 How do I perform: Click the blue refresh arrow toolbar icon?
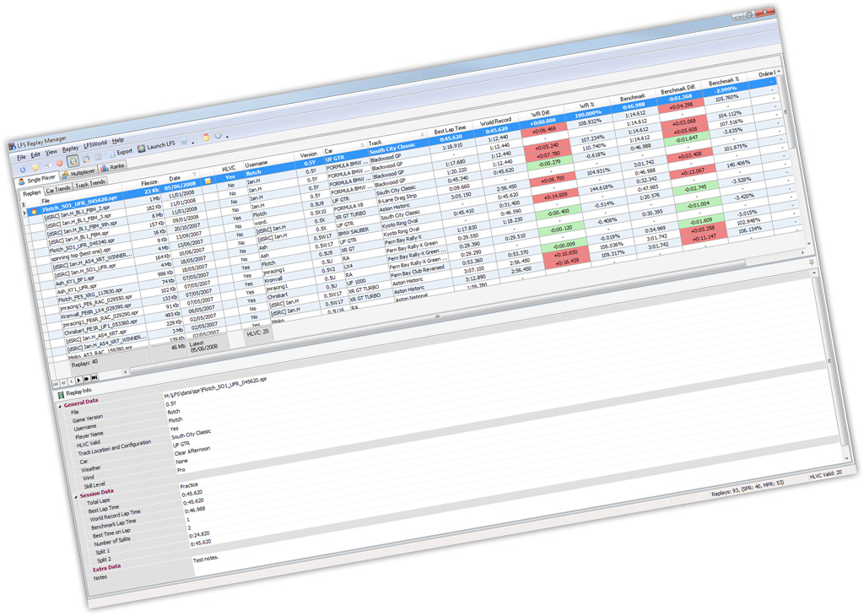click(x=23, y=170)
